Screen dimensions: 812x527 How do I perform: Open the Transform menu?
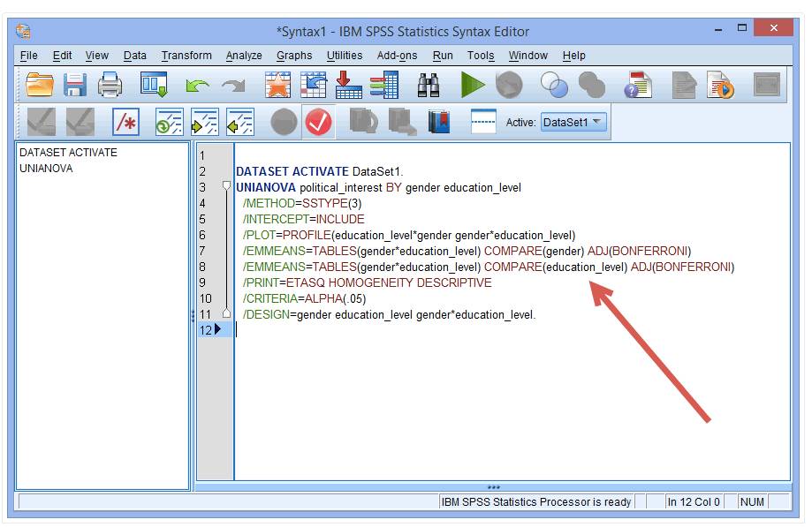(x=186, y=56)
